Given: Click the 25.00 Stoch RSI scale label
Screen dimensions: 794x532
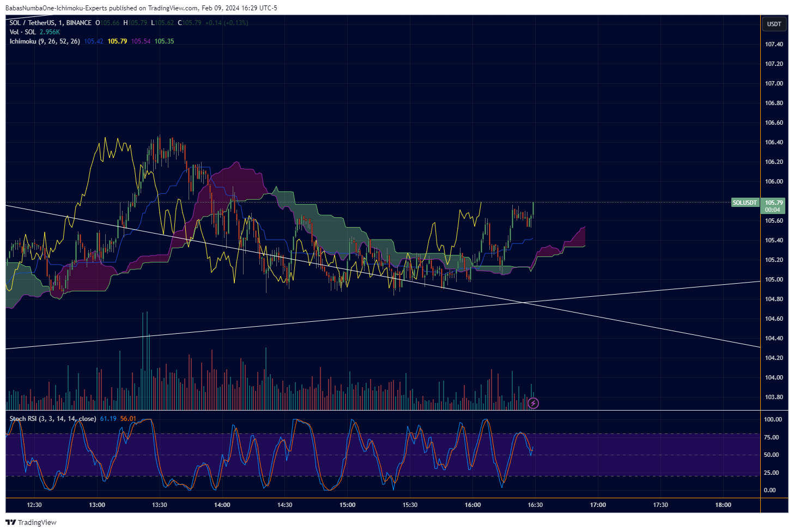Looking at the screenshot, I should click(x=771, y=473).
